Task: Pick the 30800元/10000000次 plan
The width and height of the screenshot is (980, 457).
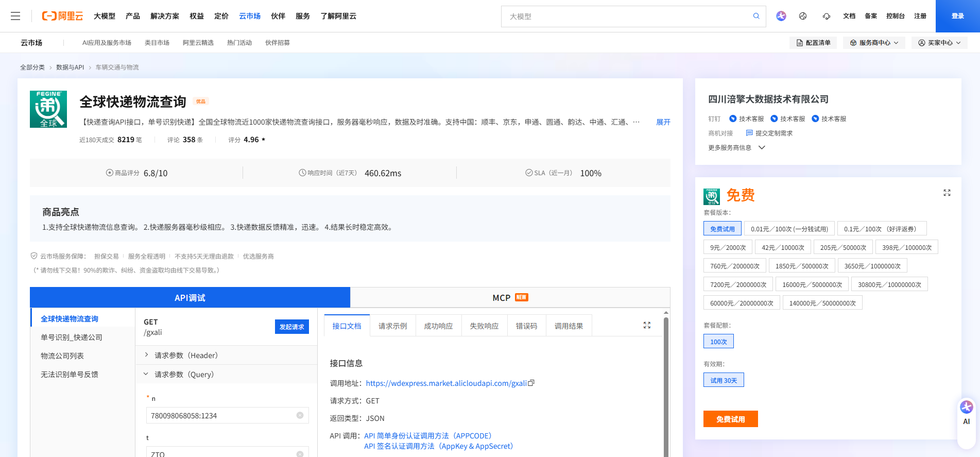Action: pos(889,284)
